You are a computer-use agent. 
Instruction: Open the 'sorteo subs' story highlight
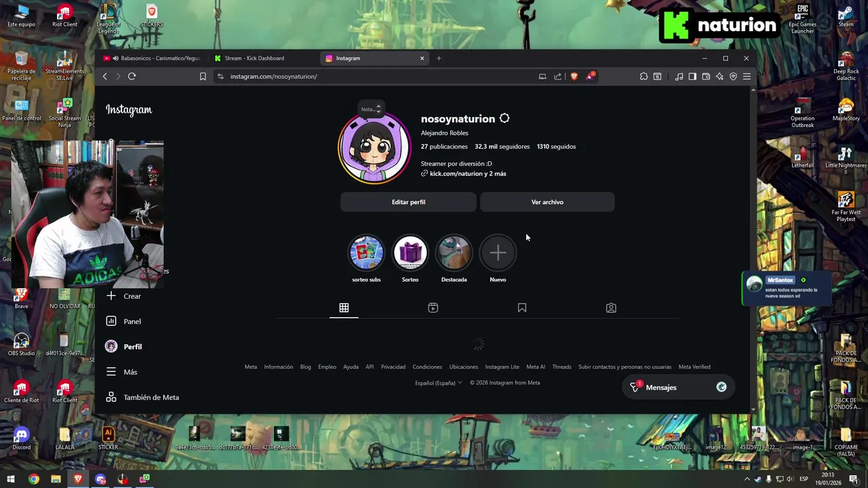click(366, 253)
